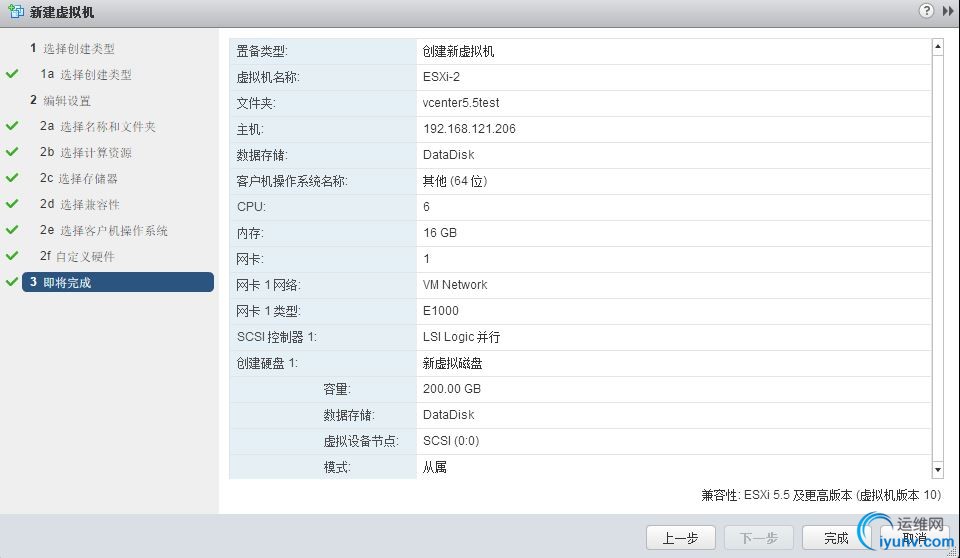Click the double-arrow expand icon in title bar
This screenshot has width=960, height=558.
(x=947, y=10)
